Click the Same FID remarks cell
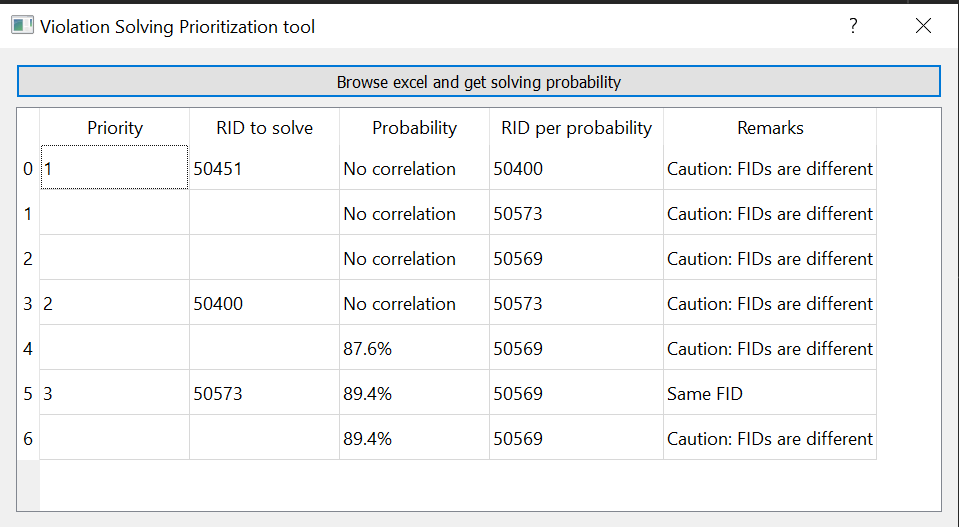Screen dimensions: 959x527 [x=770, y=392]
